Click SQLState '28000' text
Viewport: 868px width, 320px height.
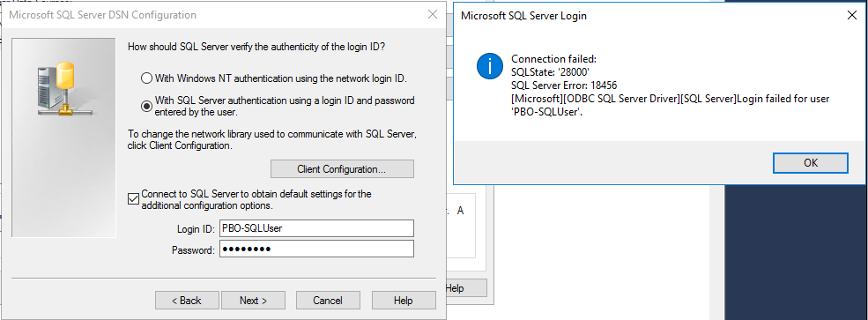pyautogui.click(x=550, y=72)
